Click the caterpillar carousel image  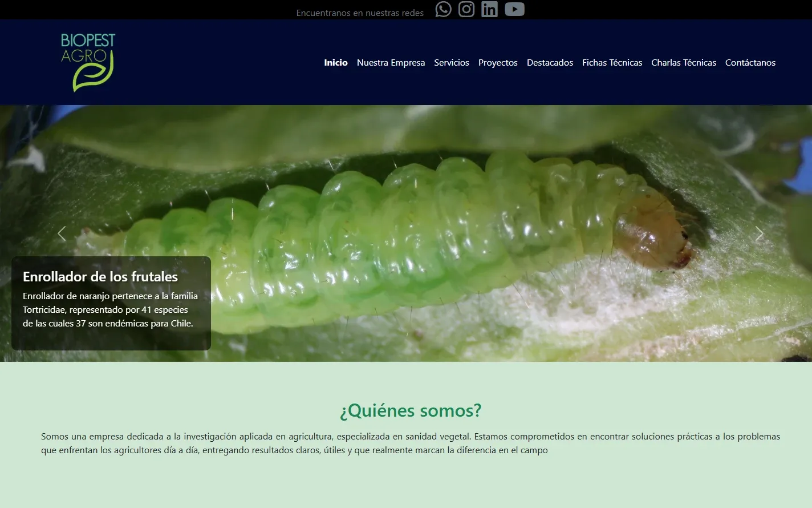tap(406, 233)
